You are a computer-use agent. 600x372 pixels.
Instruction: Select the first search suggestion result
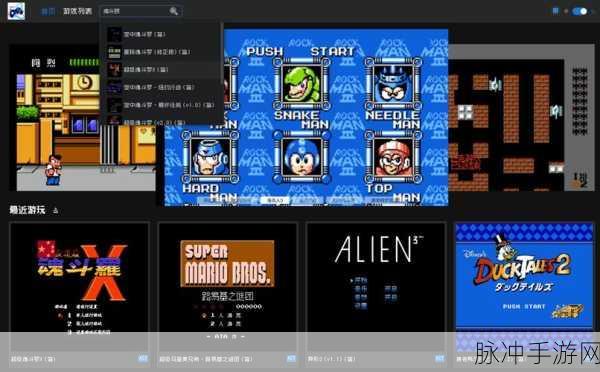tap(161, 34)
